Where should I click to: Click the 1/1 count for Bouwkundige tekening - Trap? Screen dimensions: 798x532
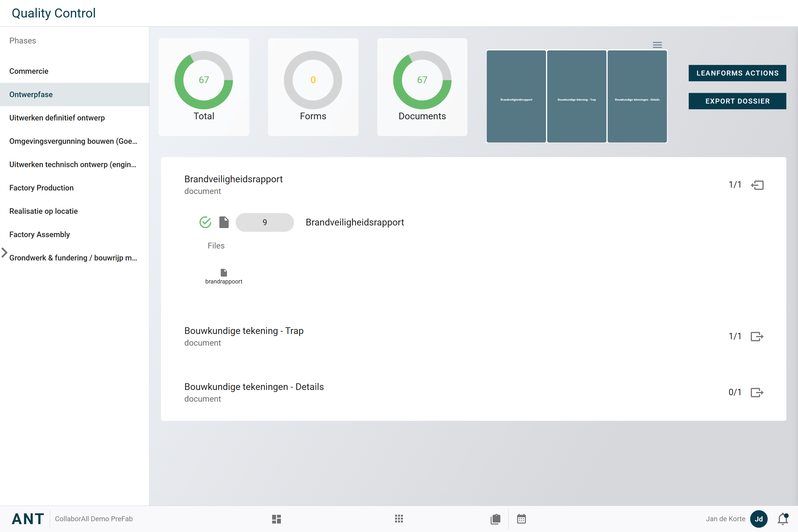(734, 337)
